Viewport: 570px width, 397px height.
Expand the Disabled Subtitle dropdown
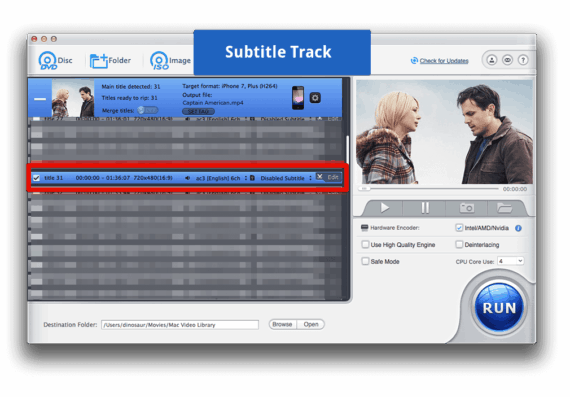(x=286, y=178)
